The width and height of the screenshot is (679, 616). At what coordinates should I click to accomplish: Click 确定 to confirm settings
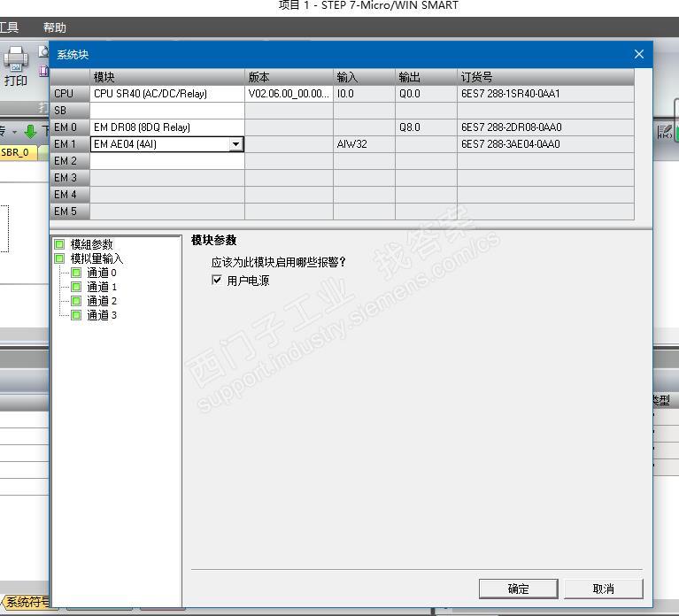[x=519, y=589]
